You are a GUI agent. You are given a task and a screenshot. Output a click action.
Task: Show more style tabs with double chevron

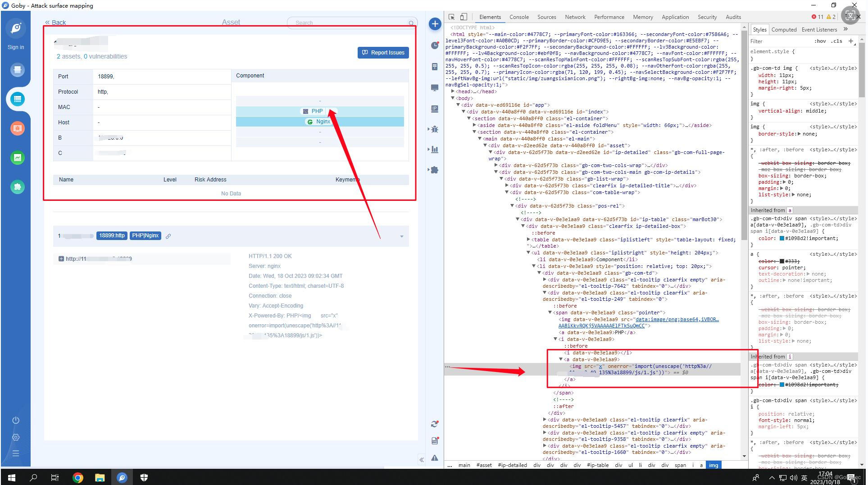845,29
